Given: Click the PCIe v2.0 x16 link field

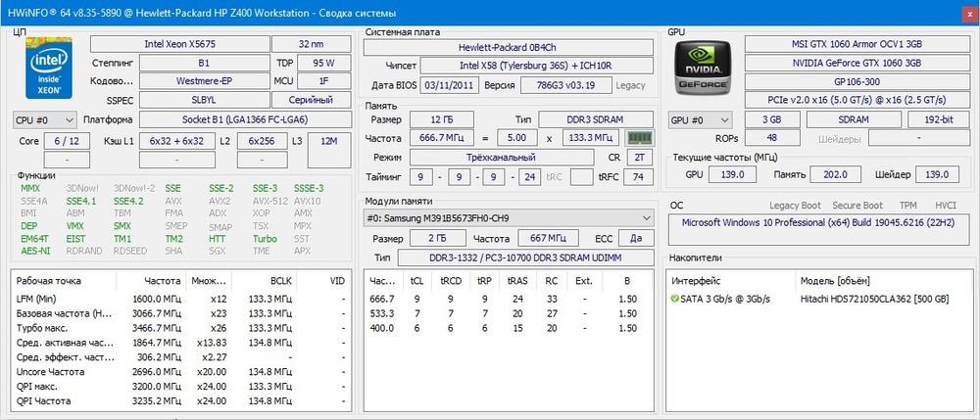Looking at the screenshot, I should click(x=857, y=100).
